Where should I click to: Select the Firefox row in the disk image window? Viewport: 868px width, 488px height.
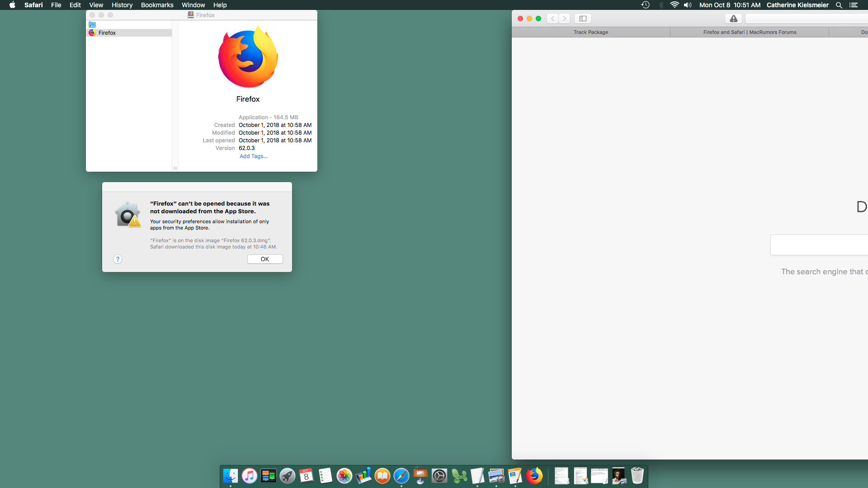coord(129,33)
